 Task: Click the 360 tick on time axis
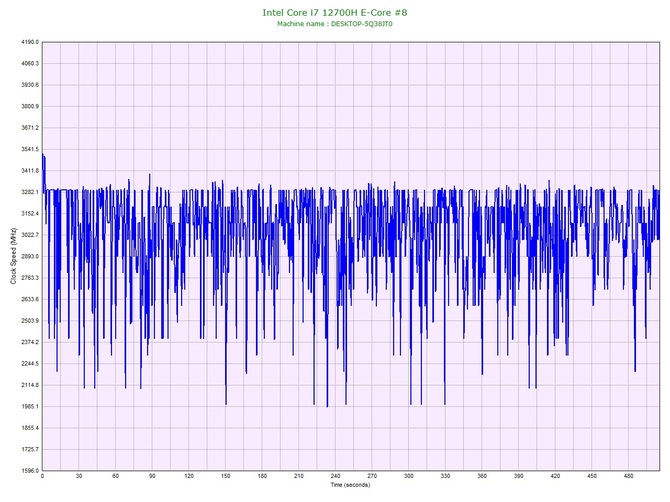pyautogui.click(x=482, y=476)
